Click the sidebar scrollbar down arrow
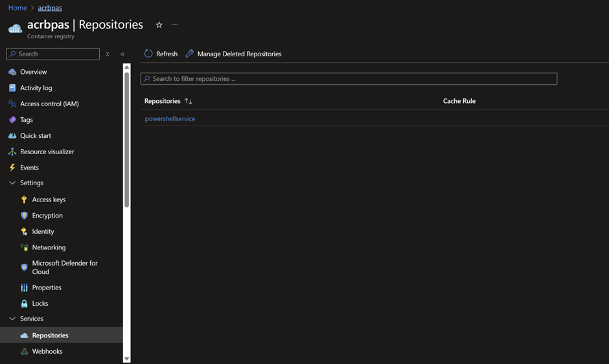This screenshot has height=364, width=609. click(126, 358)
